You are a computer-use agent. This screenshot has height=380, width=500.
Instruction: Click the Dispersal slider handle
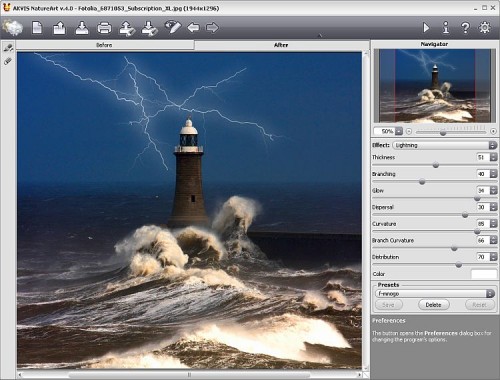tap(465, 215)
